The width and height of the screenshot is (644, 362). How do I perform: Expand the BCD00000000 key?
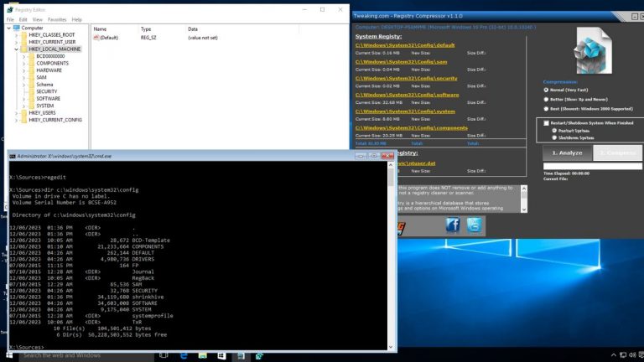pos(23,56)
